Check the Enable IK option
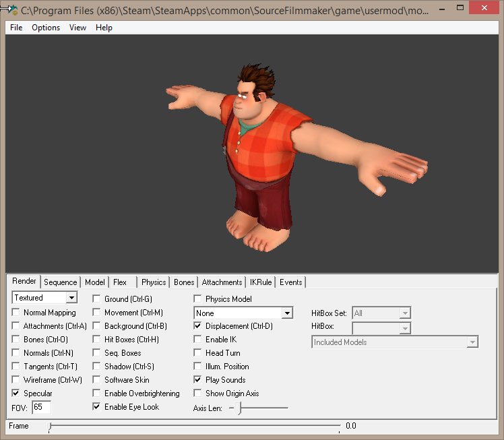The image size is (504, 440). click(197, 340)
